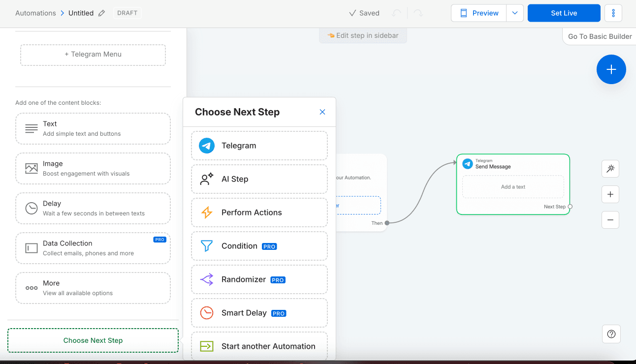This screenshot has height=364, width=636.
Task: Click the phone icon in Preview button
Action: (463, 13)
